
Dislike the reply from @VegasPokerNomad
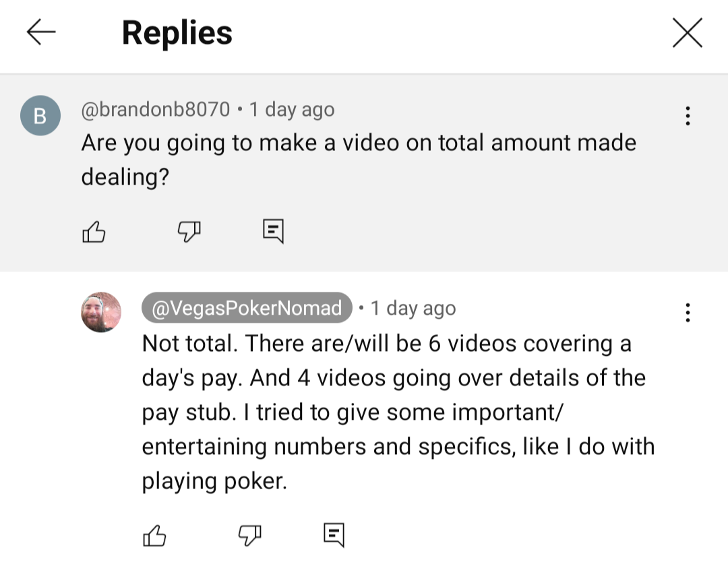point(250,535)
